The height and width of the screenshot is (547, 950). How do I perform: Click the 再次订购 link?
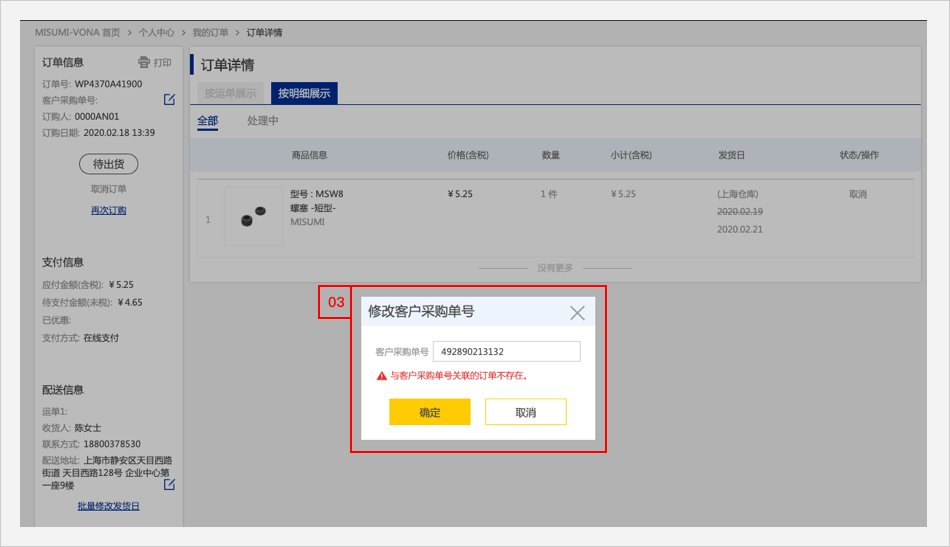[108, 211]
